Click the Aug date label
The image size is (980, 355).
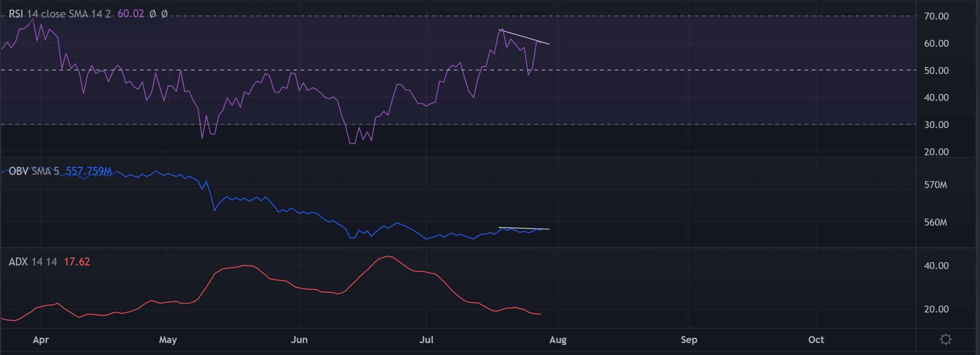pos(558,340)
